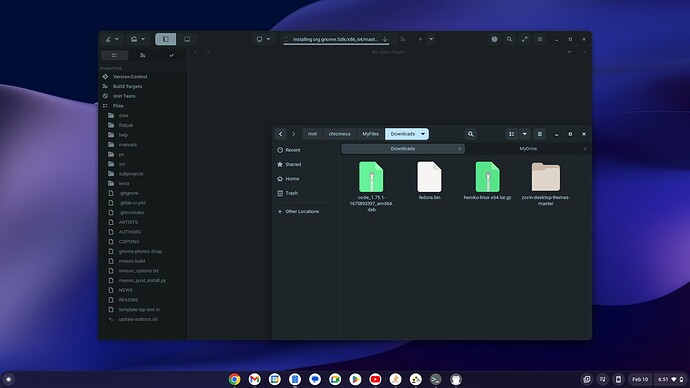Open Builder's hamburger menu
Screen dimensions: 690x388
point(540,39)
